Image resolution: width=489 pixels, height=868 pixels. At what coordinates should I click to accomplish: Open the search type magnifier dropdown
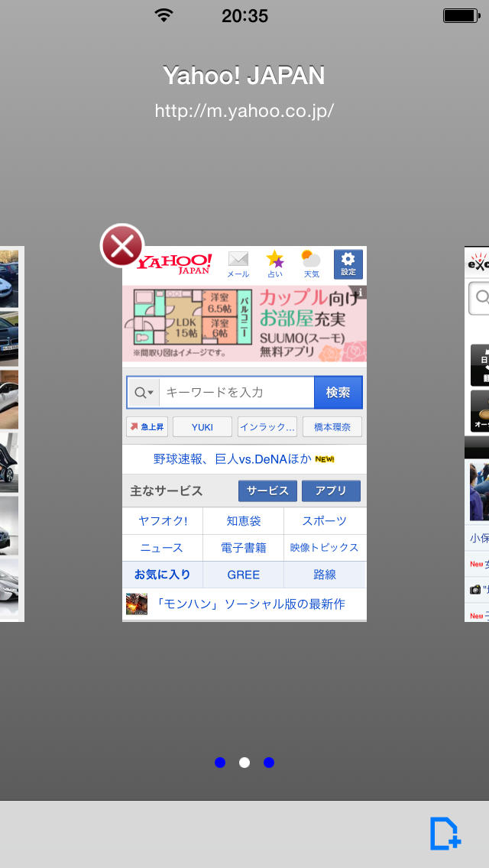144,393
